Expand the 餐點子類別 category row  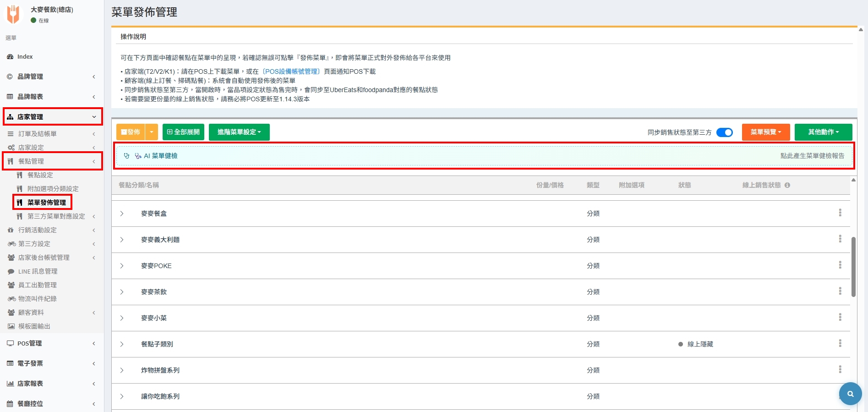tap(122, 344)
